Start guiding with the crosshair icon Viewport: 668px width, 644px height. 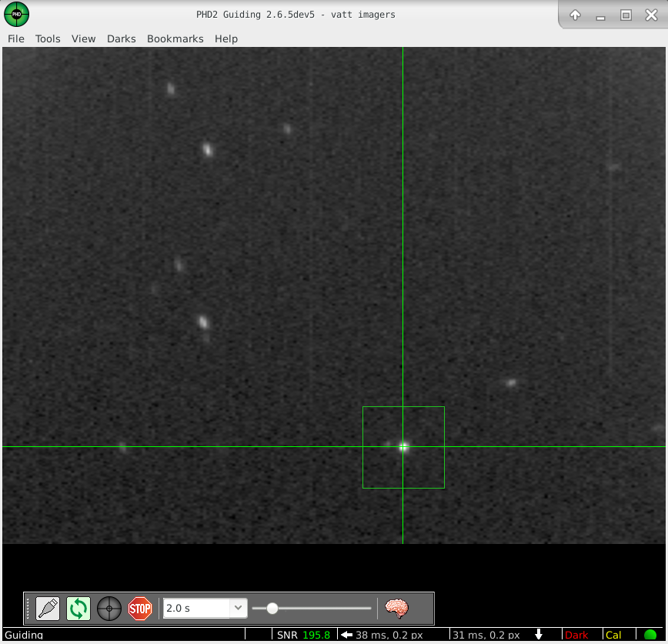tap(109, 609)
